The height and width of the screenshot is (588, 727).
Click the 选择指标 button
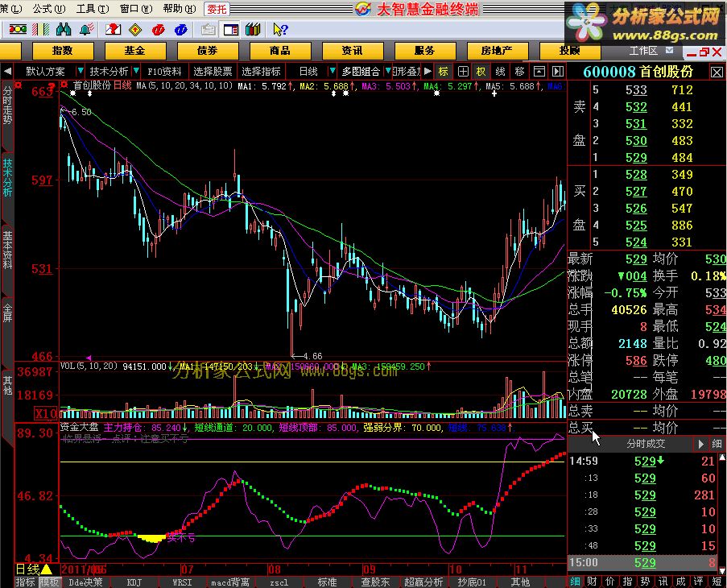(261, 72)
